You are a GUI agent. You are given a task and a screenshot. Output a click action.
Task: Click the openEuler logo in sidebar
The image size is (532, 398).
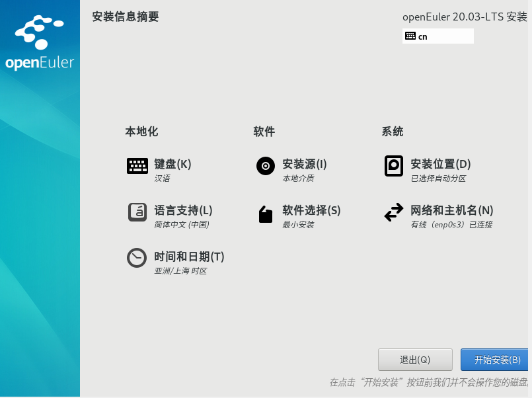pyautogui.click(x=40, y=42)
